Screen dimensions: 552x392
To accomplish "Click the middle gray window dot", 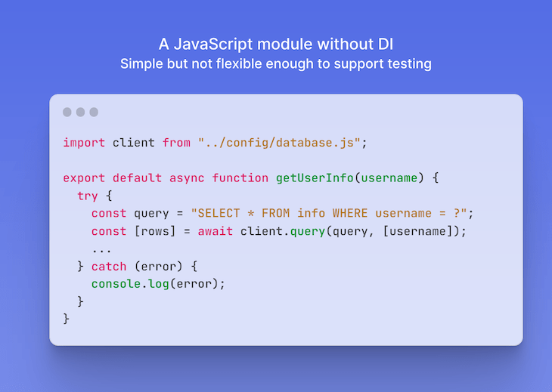I will tap(80, 112).
